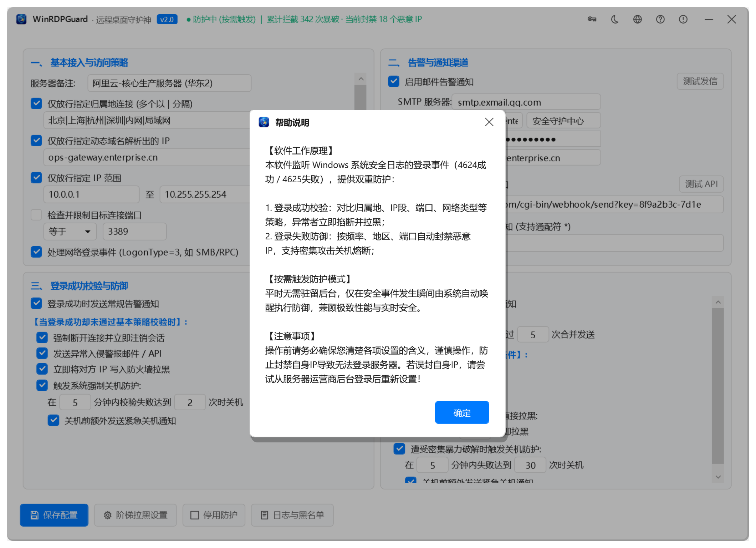
Task: Click the about info icon
Action: (x=683, y=19)
